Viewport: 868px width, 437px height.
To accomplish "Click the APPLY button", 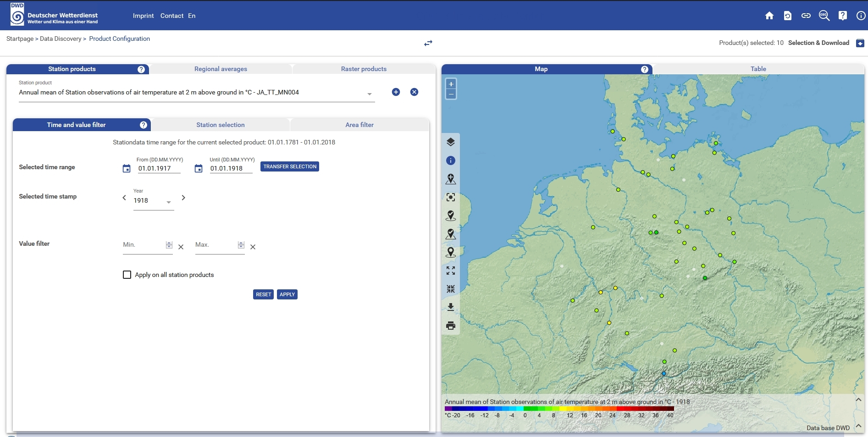I will click(x=287, y=294).
